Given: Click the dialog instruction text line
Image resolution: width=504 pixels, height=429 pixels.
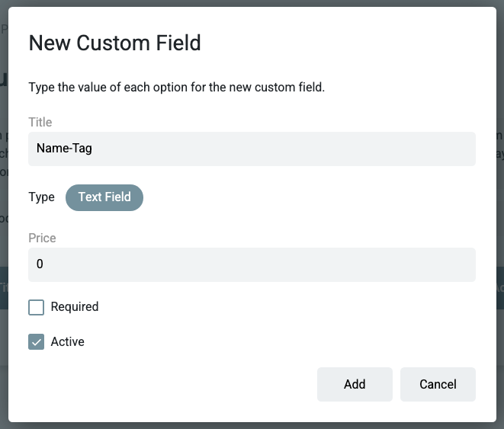Looking at the screenshot, I should [177, 87].
